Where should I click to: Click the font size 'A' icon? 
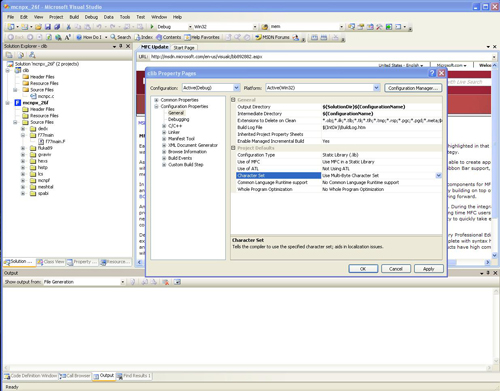[67, 37]
